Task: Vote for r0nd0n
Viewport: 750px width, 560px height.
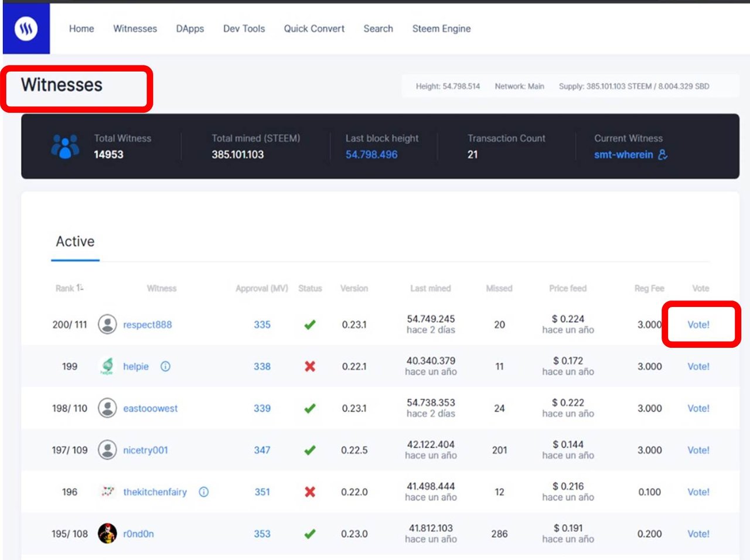Action: click(698, 534)
